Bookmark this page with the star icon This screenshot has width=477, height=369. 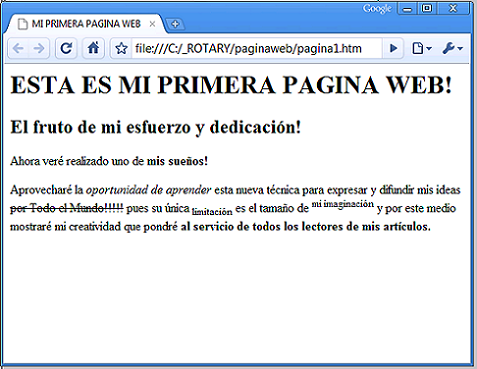coord(121,49)
